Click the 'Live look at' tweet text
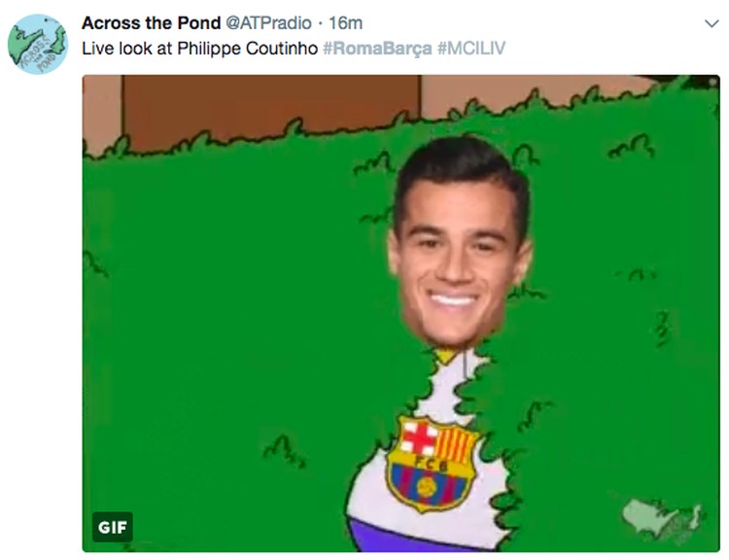Image resolution: width=729 pixels, height=560 pixels. pyautogui.click(x=127, y=49)
